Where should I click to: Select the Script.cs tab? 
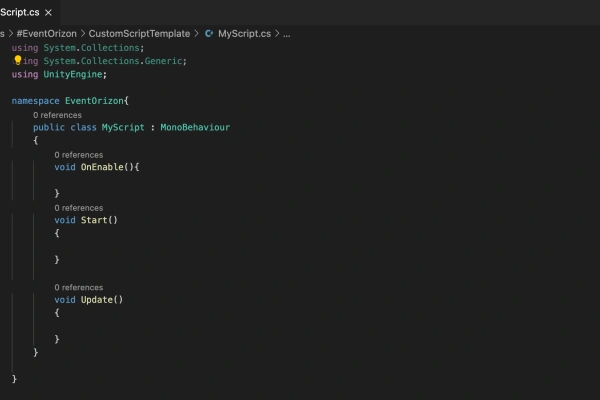coord(29,13)
